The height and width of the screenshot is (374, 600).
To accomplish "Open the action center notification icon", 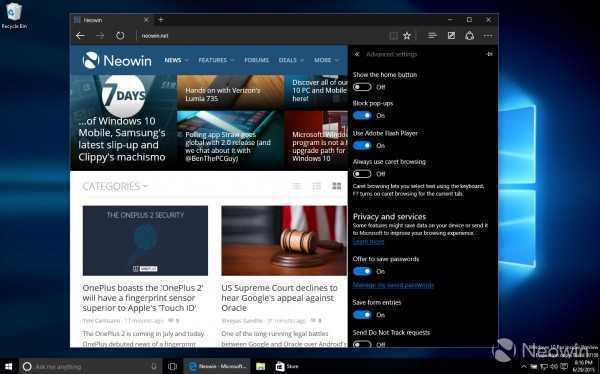I will click(x=564, y=367).
